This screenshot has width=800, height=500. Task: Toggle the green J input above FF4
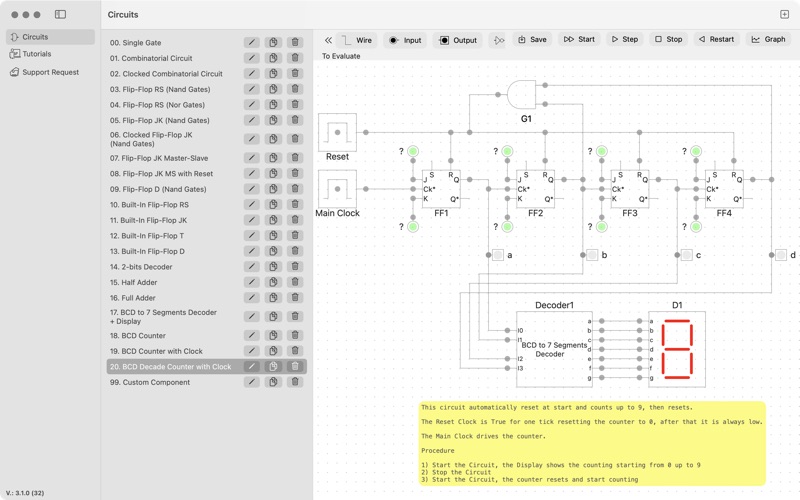pyautogui.click(x=696, y=151)
